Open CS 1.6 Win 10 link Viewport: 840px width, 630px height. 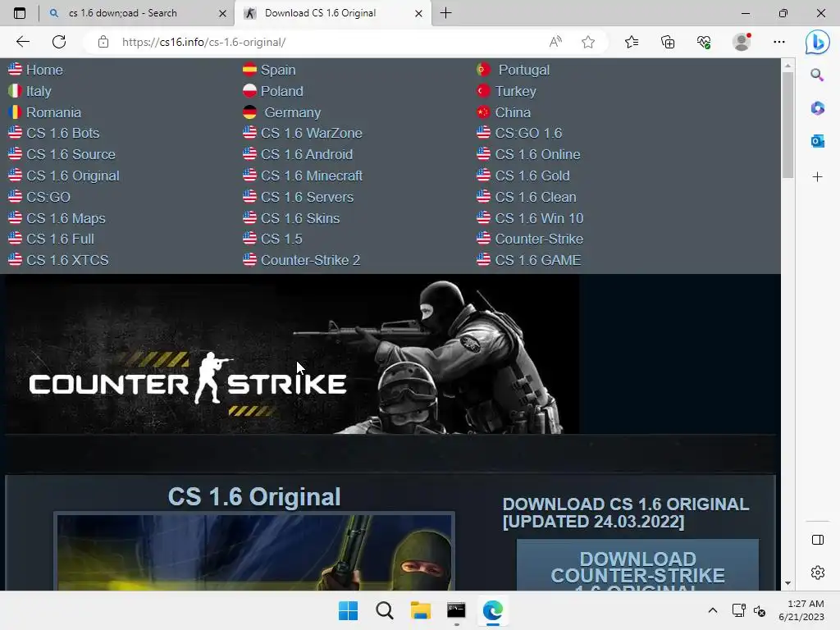[539, 218]
